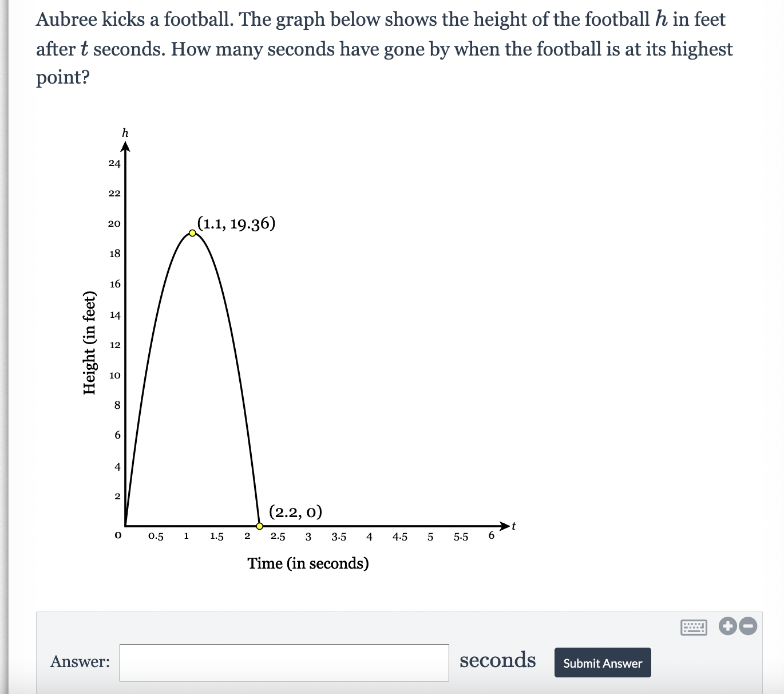Click the 6 tick label on the t-axis
Image resolution: width=784 pixels, height=694 pixels.
pos(491,534)
